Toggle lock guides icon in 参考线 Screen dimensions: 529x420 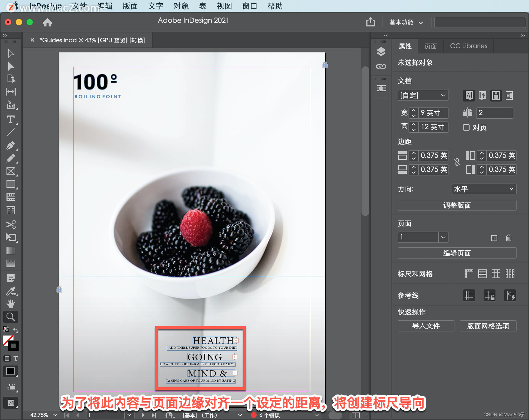pos(490,296)
